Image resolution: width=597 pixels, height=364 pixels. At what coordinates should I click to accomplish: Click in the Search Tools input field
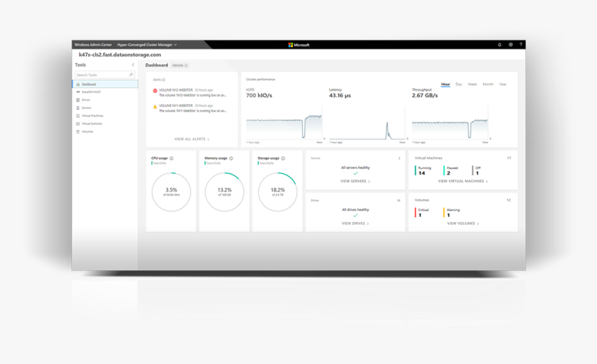coord(105,75)
